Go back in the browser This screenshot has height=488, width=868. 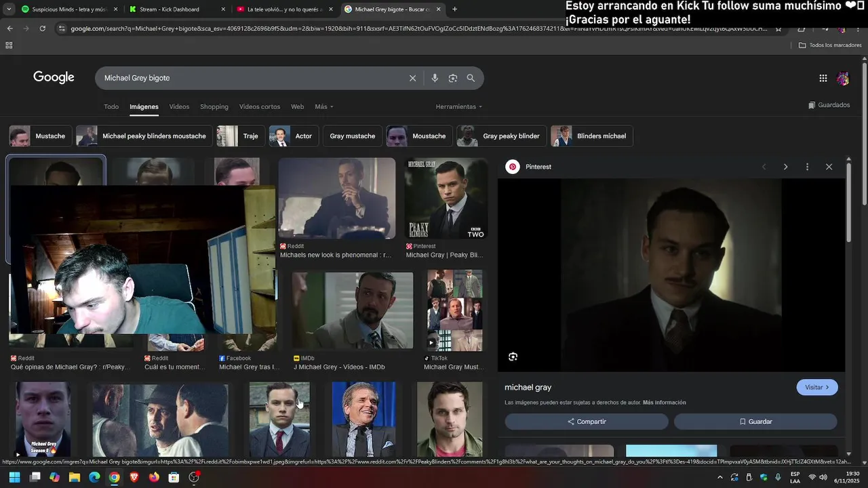(9, 28)
